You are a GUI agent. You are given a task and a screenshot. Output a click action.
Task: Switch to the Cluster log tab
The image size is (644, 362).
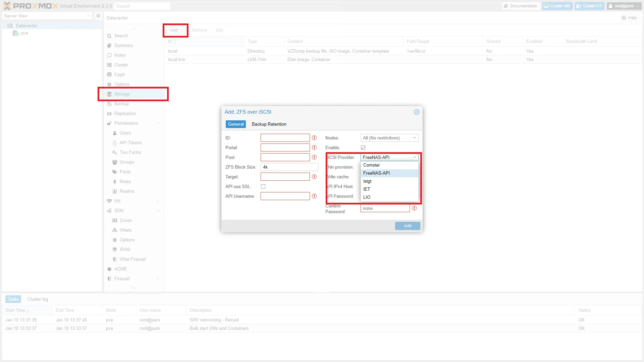[37, 299]
